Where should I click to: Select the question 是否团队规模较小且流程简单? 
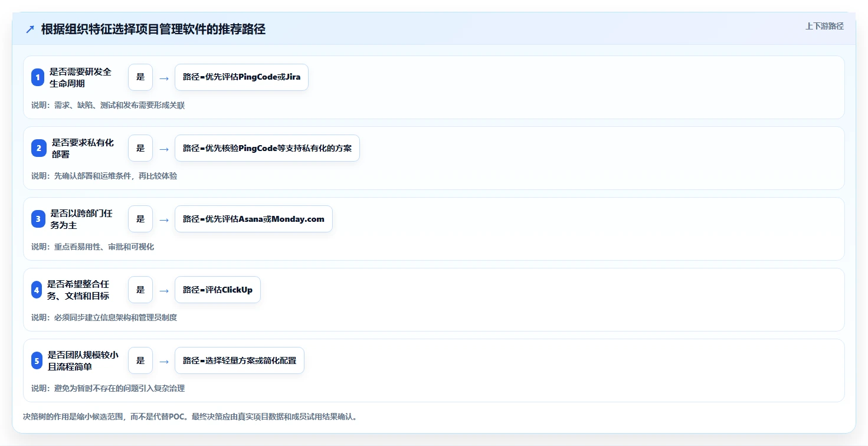tap(83, 360)
